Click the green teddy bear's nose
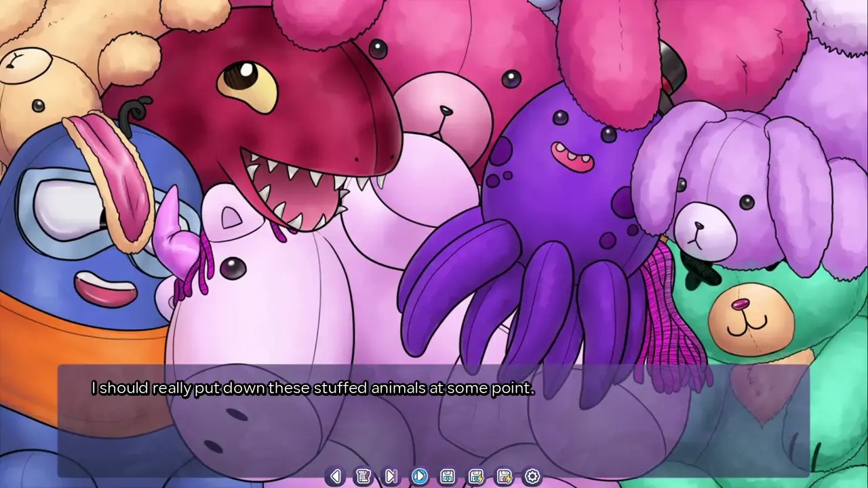This screenshot has height=488, width=868. coord(741,304)
